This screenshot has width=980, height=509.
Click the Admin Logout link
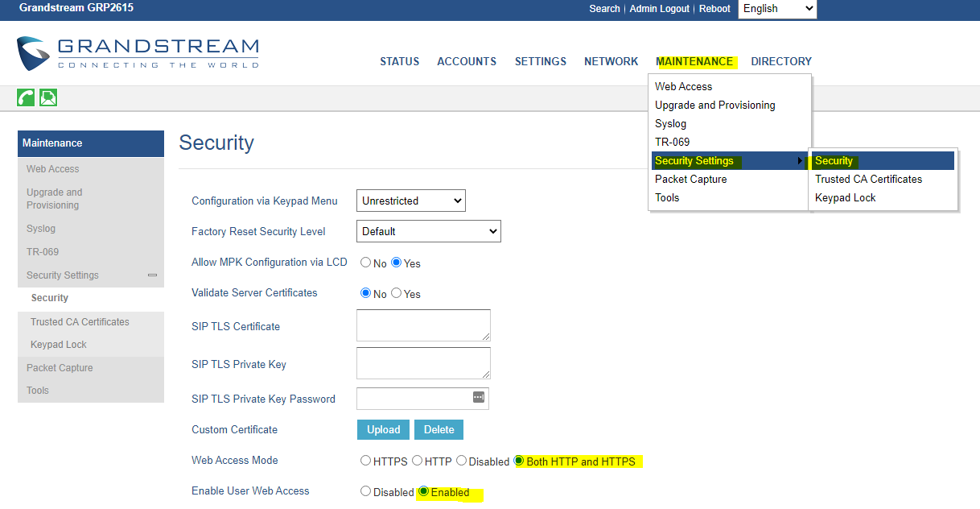pos(659,9)
